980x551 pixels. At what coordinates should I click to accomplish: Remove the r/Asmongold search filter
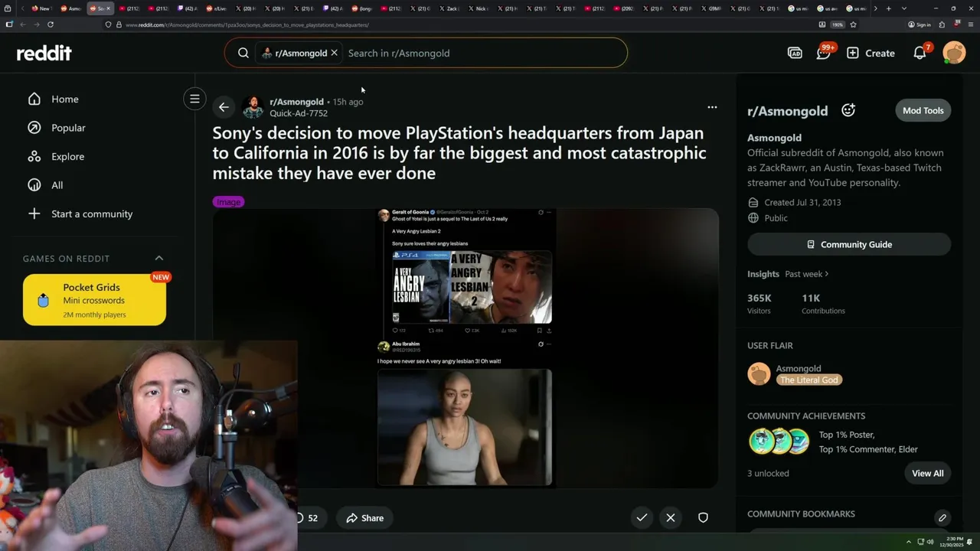[x=334, y=53]
